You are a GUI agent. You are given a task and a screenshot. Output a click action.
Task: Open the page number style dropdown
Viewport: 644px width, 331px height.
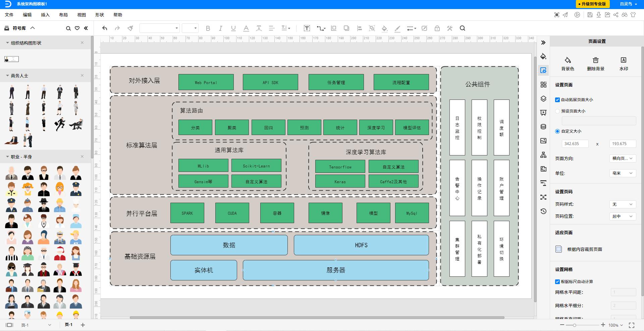click(622, 204)
